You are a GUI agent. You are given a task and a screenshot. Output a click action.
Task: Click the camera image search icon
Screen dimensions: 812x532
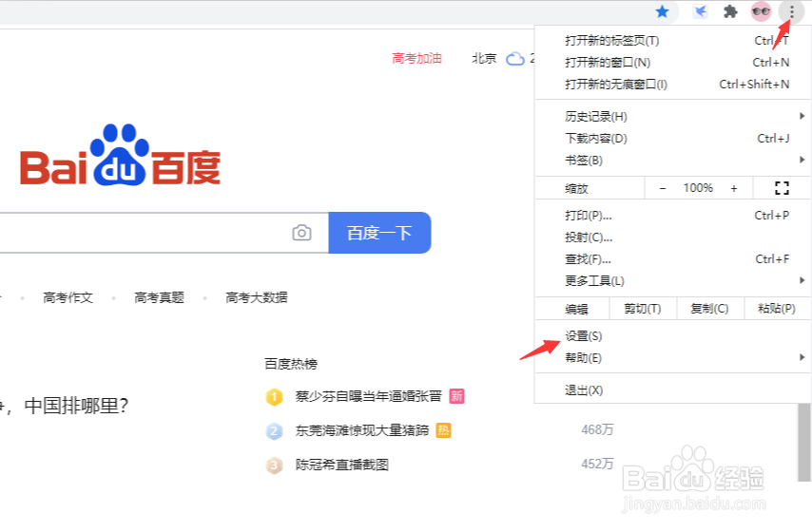[302, 233]
